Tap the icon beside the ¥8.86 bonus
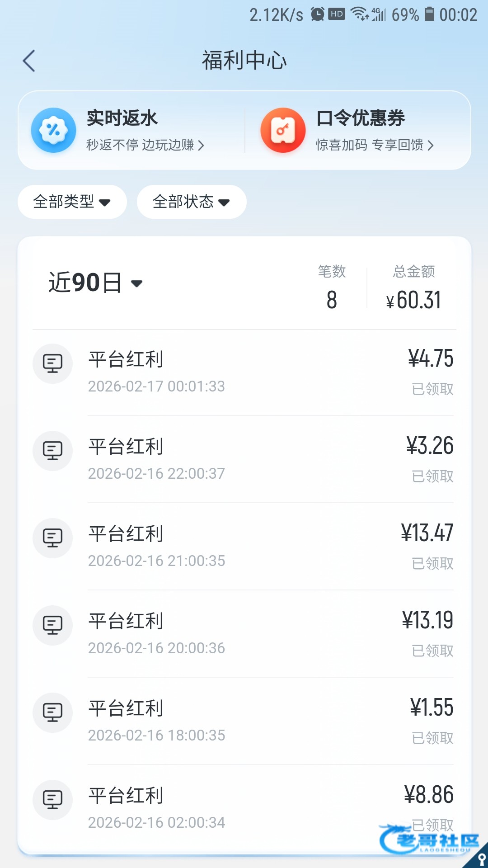Viewport: 488px width, 868px height. tap(52, 800)
